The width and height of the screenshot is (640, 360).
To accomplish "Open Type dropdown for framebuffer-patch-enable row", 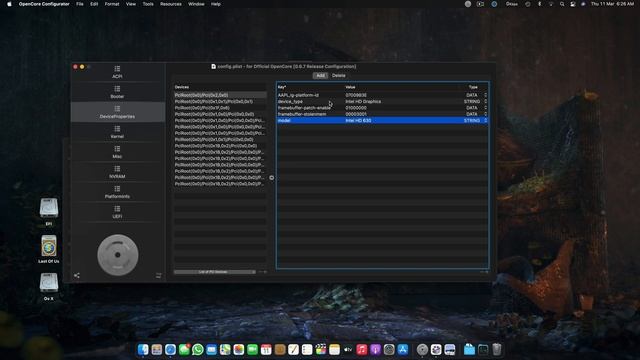I will pyautogui.click(x=486, y=108).
